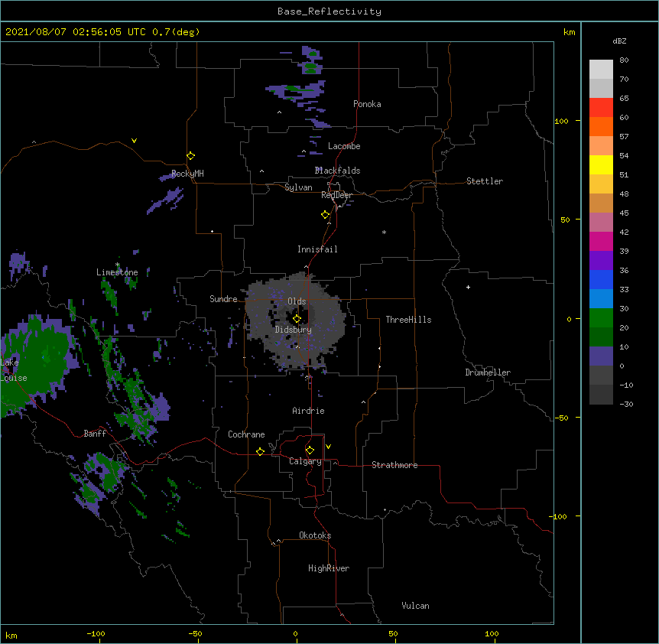Click the yellow V marker northwest of RockyMH
The height and width of the screenshot is (644, 659).
[134, 141]
